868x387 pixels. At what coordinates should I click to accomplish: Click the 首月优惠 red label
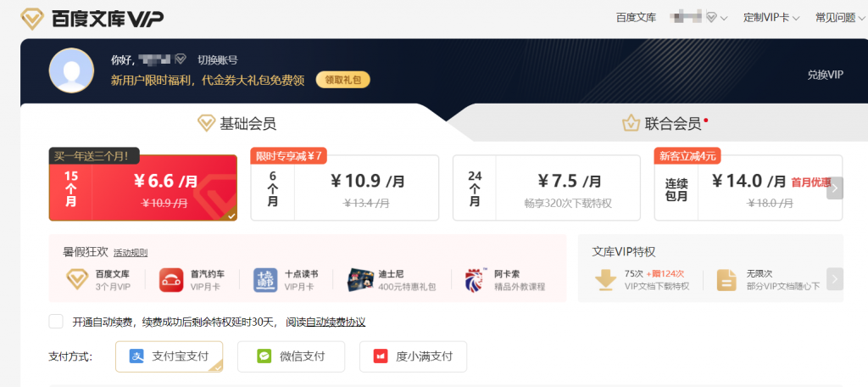pos(811,182)
